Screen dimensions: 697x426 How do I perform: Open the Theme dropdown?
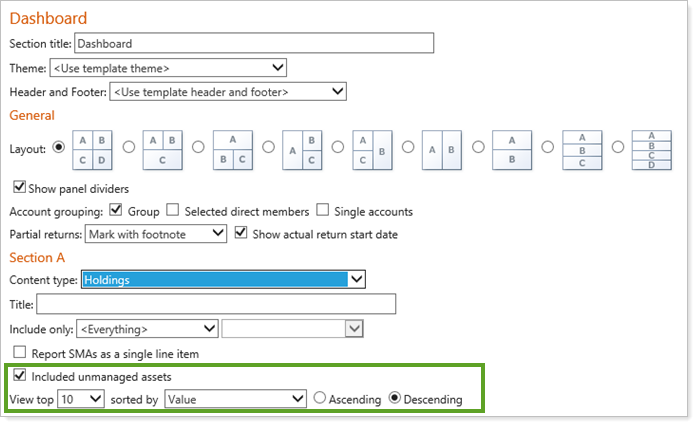tap(168, 68)
